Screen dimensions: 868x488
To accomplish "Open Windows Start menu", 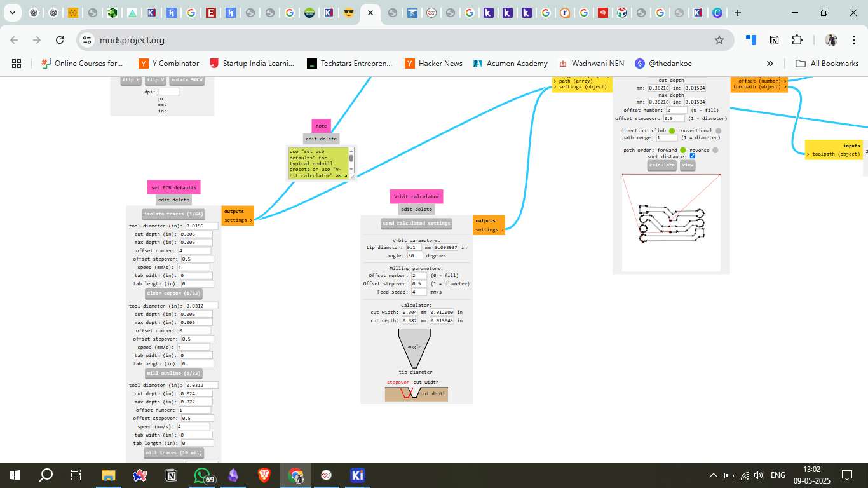I will click(15, 475).
